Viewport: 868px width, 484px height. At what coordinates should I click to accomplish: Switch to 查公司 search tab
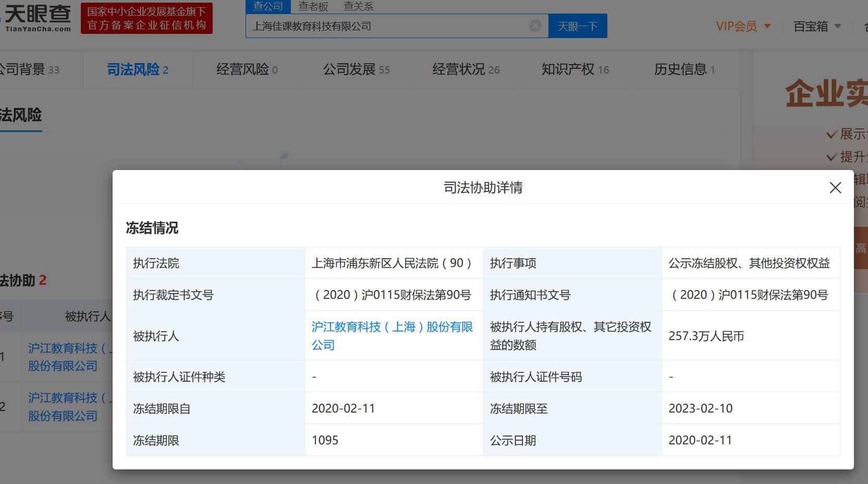point(268,6)
